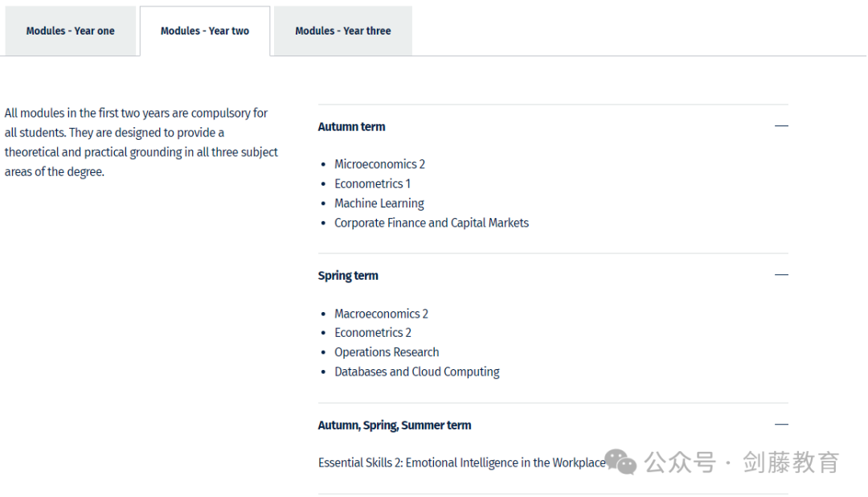Select the Modules - Year two tab
The image size is (868, 497).
click(x=205, y=31)
